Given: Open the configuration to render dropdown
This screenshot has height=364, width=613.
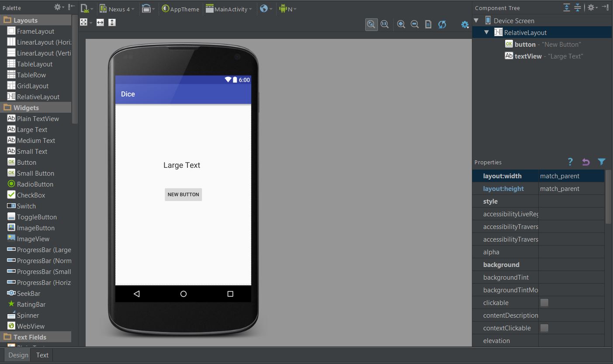Looking at the screenshot, I should coord(87,8).
